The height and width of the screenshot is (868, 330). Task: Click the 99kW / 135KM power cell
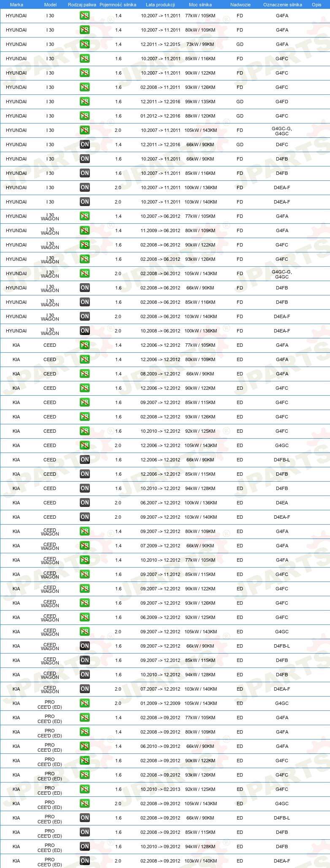pos(200,102)
